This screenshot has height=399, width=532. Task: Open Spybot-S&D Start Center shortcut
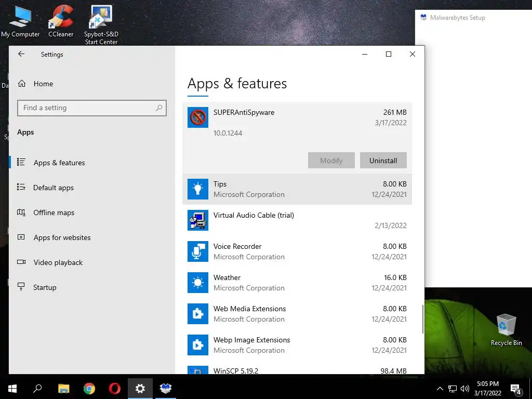(x=101, y=24)
